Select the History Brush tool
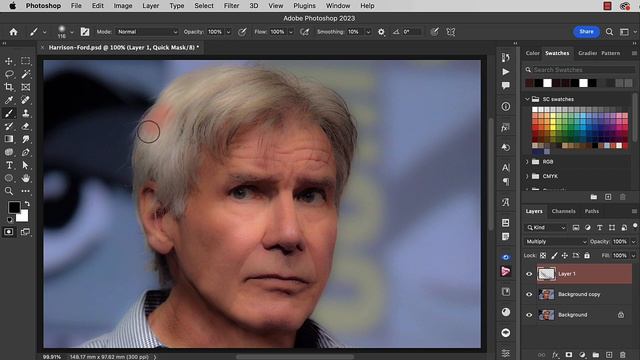The width and height of the screenshot is (640, 360). [x=9, y=126]
